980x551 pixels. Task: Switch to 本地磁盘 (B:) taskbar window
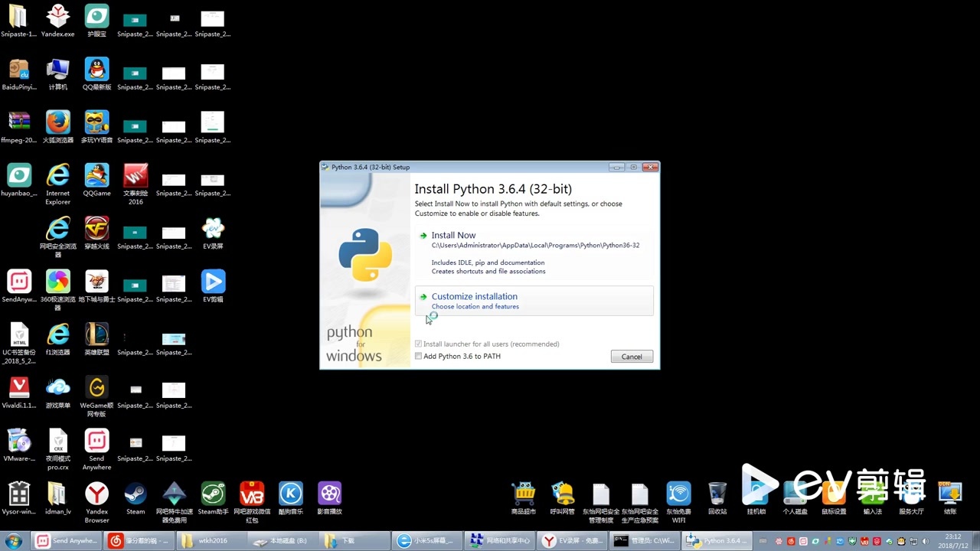(284, 541)
